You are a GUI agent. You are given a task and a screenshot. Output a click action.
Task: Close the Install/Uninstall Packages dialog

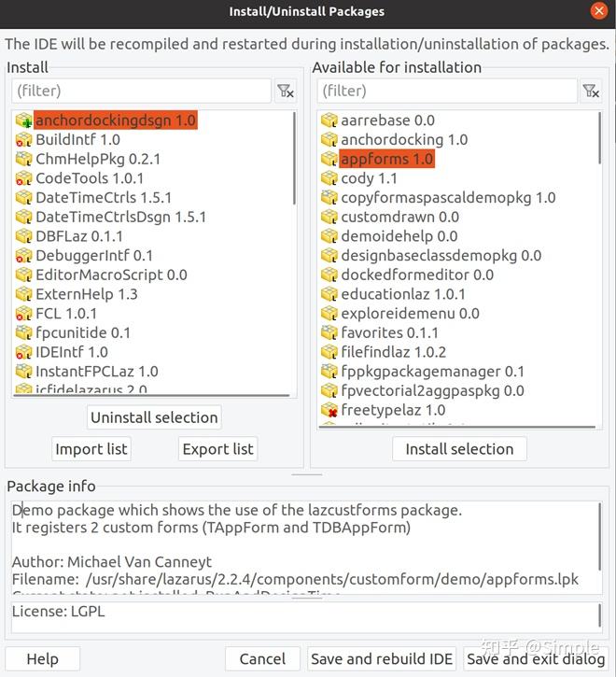point(598,11)
